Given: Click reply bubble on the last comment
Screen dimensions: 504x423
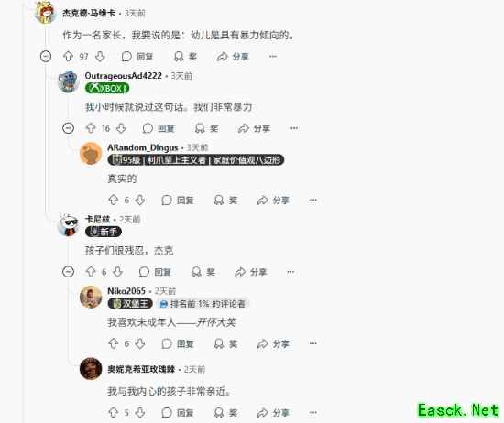Looking at the screenshot, I should point(167,412).
